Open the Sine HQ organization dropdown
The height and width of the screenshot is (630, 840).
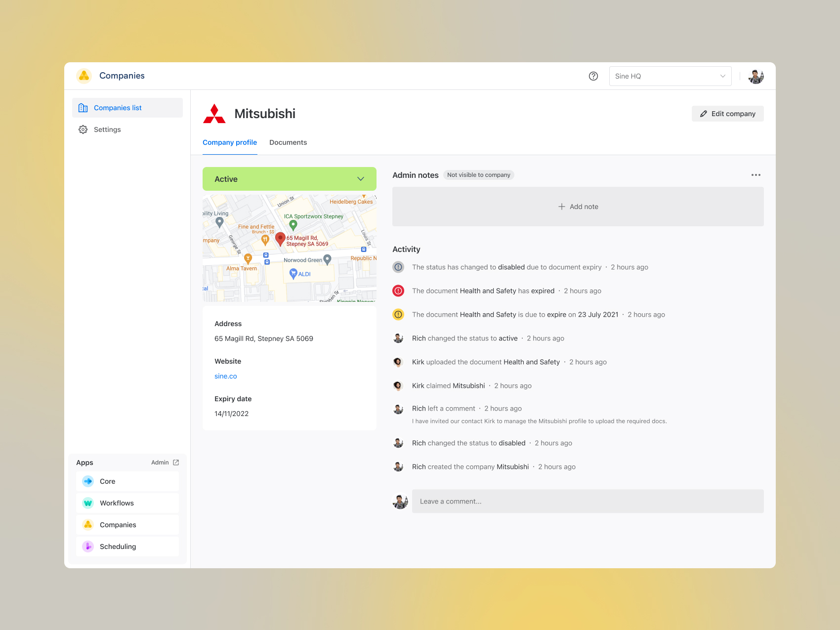670,76
